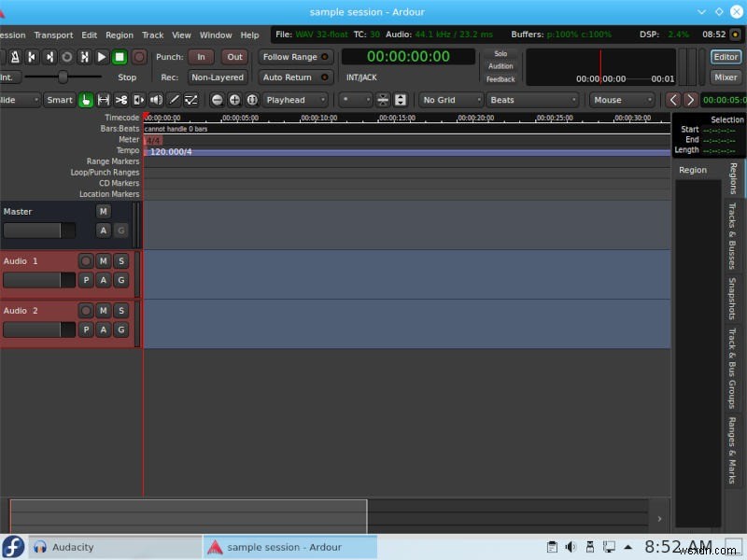Open the clipboard tray icon
Screen dimensions: 747x560
coord(552,547)
